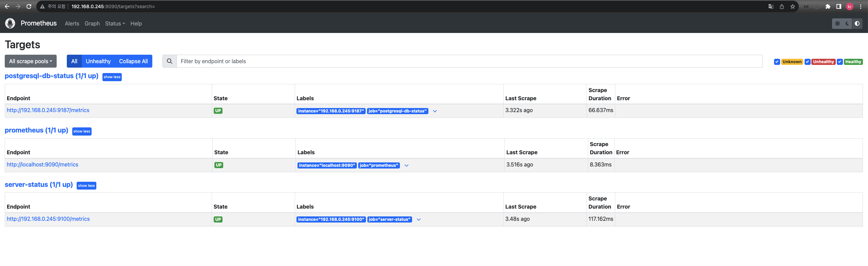Reload the current page
The image size is (868, 266).
(x=29, y=6)
